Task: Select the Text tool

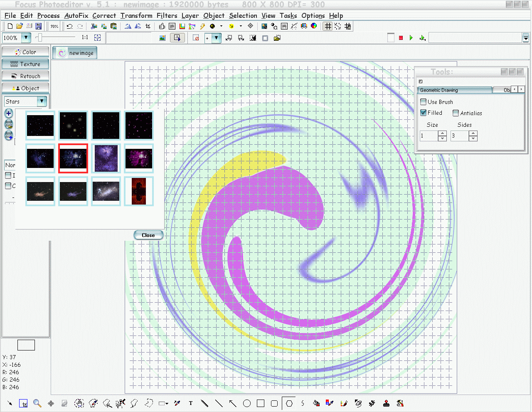Action: tap(191, 403)
